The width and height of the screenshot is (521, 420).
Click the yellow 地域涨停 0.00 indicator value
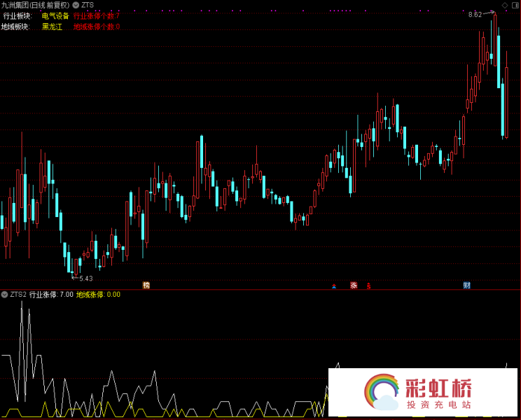(98, 295)
